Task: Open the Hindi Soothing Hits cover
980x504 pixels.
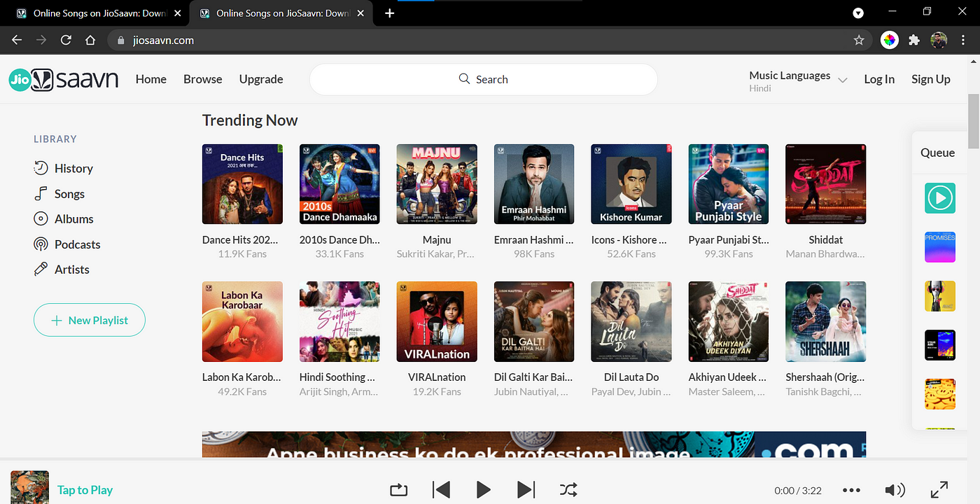Action: tap(339, 321)
